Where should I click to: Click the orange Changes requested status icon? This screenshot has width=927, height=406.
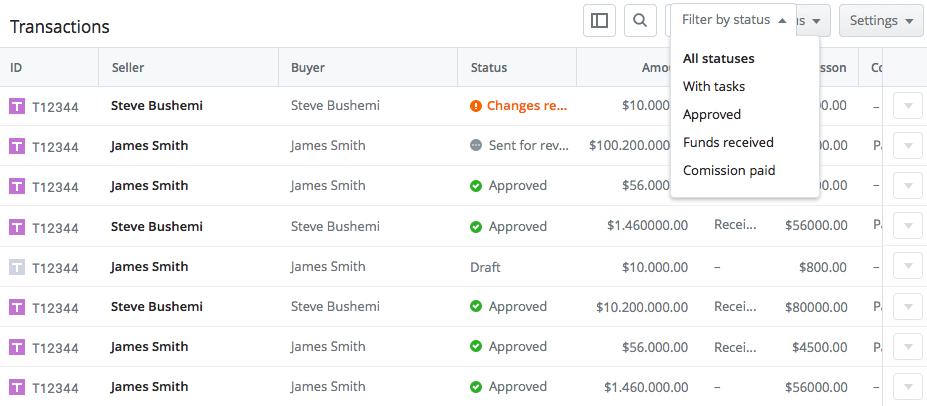[x=476, y=105]
